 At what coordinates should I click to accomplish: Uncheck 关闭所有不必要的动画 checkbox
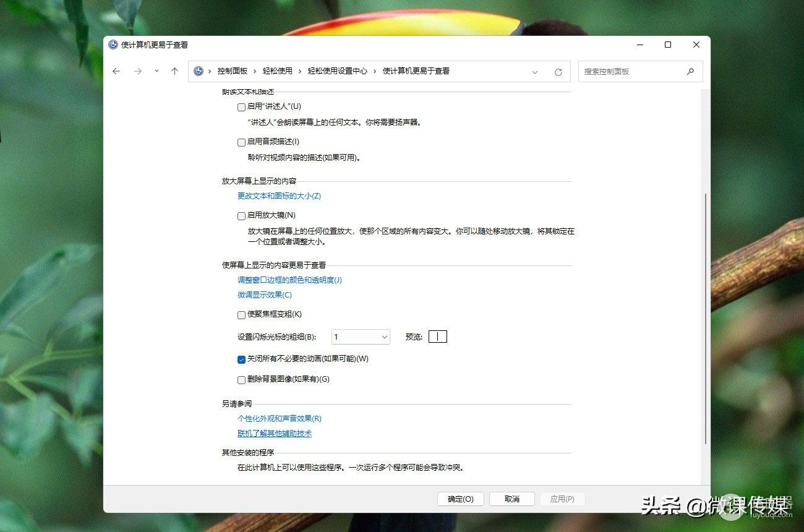point(242,359)
